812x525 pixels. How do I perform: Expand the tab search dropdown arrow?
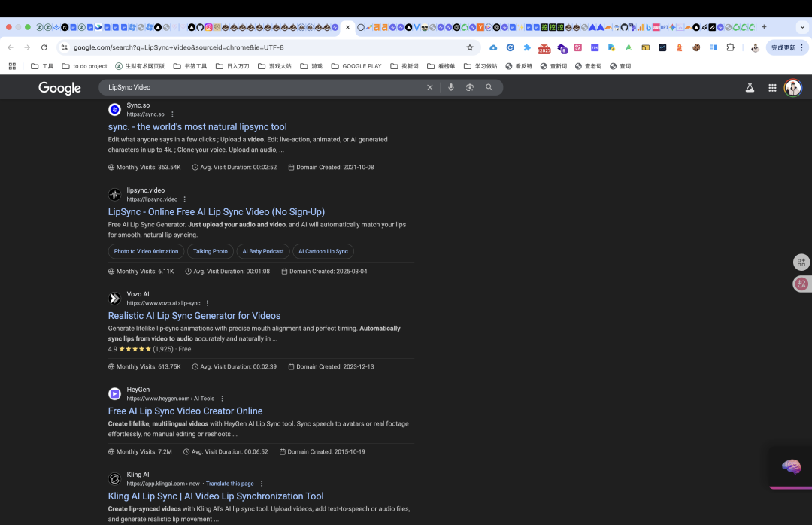point(802,28)
